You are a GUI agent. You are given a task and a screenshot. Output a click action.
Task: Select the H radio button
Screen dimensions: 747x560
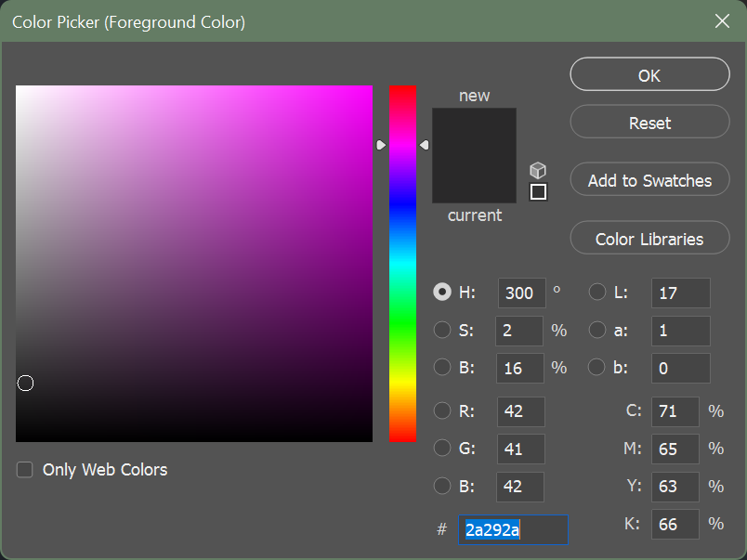click(x=442, y=292)
